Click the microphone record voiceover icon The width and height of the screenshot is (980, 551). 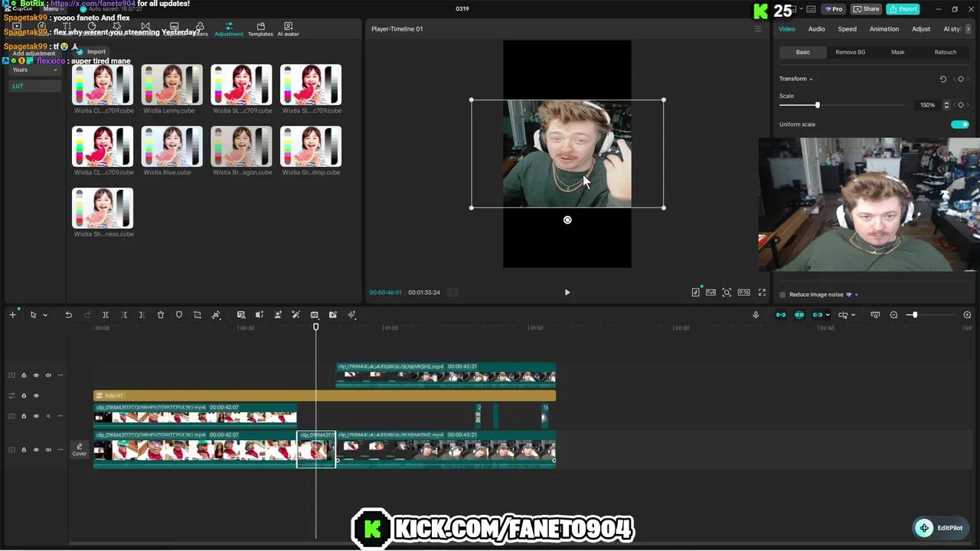tap(756, 315)
